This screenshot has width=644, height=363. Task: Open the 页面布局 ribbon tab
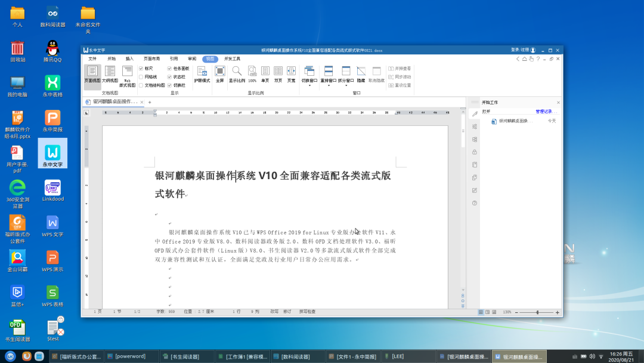click(x=151, y=59)
